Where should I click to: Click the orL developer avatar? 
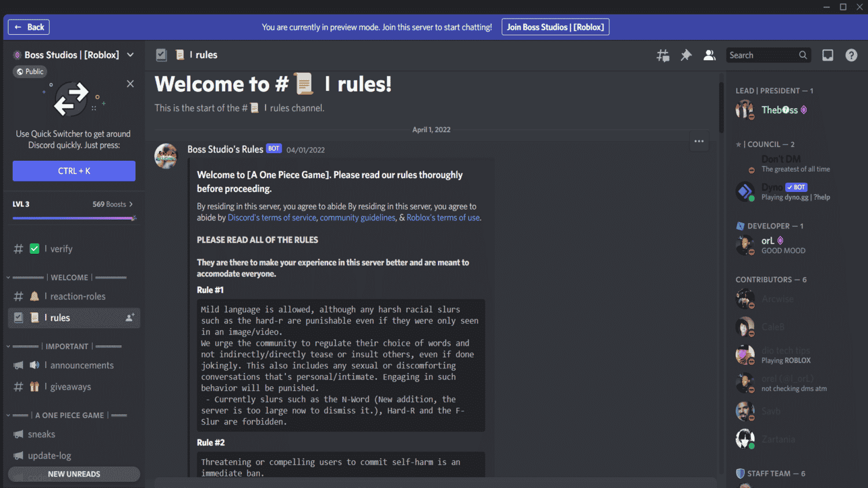click(x=745, y=245)
